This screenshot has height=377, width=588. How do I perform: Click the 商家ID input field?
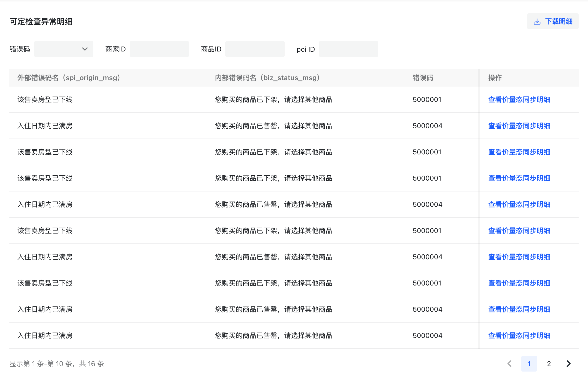click(x=159, y=49)
